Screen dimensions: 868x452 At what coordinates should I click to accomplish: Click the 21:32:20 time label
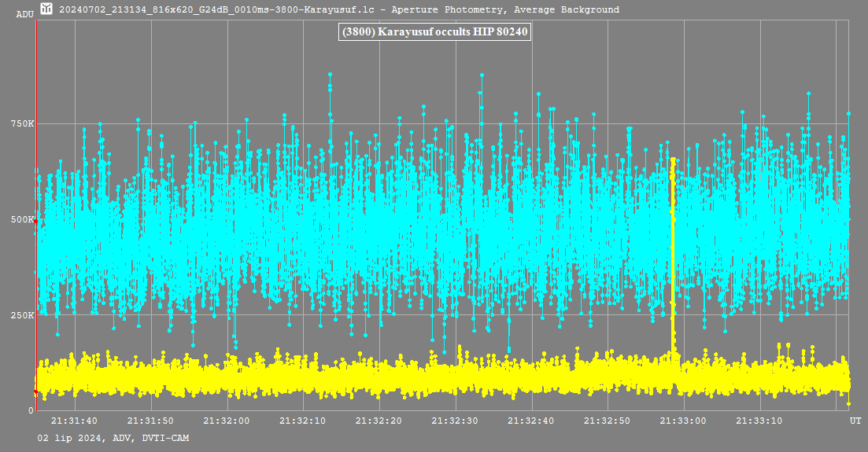[379, 421]
